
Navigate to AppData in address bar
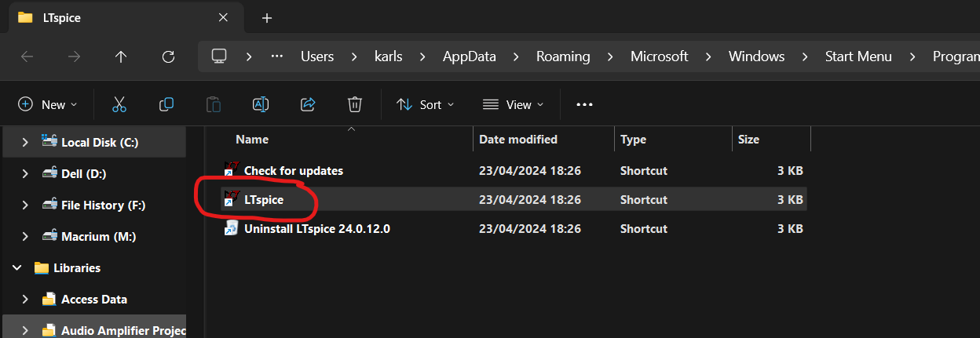tap(469, 56)
